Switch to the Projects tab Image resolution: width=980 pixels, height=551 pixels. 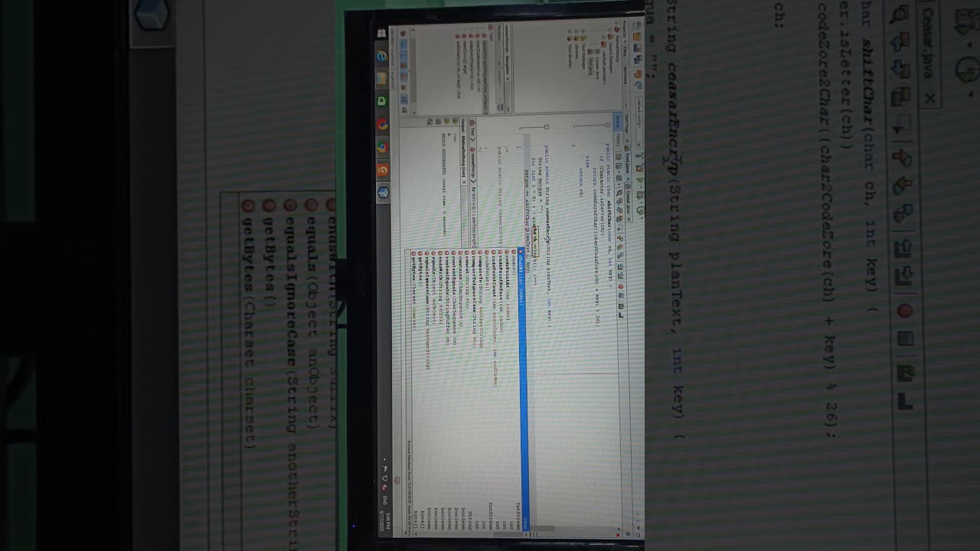coord(624,31)
